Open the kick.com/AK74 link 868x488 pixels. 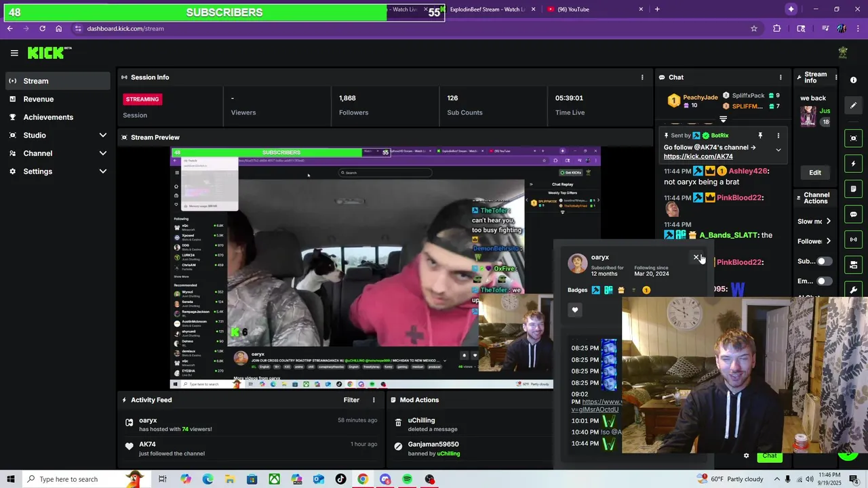[x=698, y=157]
